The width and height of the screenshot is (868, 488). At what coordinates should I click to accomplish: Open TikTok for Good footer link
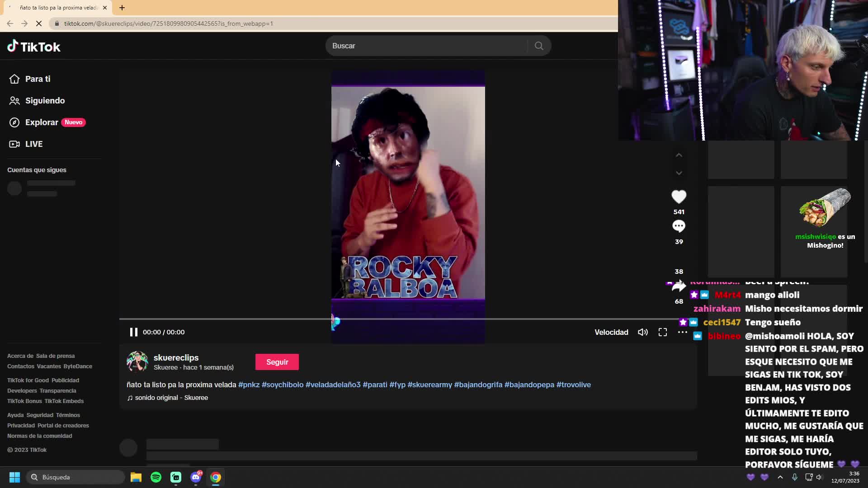[x=28, y=380]
